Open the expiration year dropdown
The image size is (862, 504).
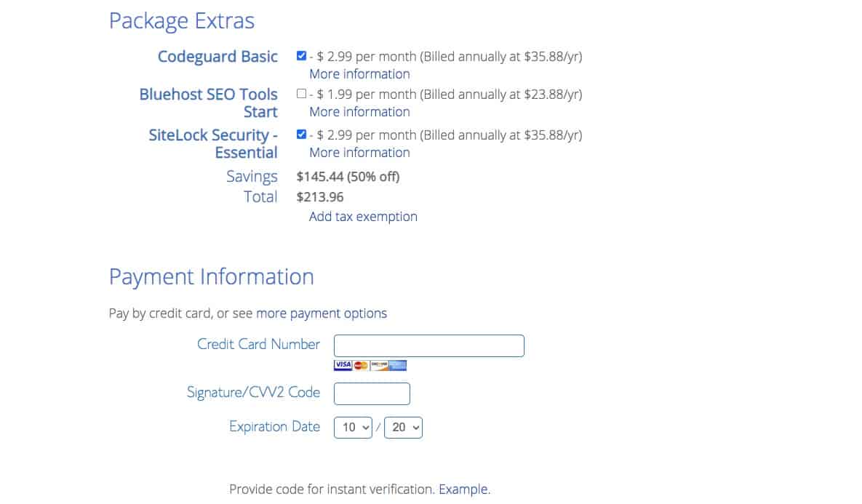[x=403, y=427]
